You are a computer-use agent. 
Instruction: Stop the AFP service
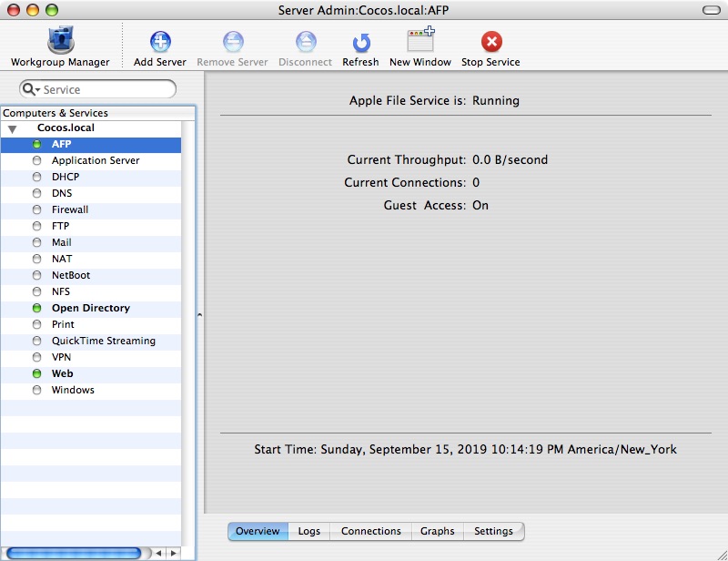[x=490, y=49]
